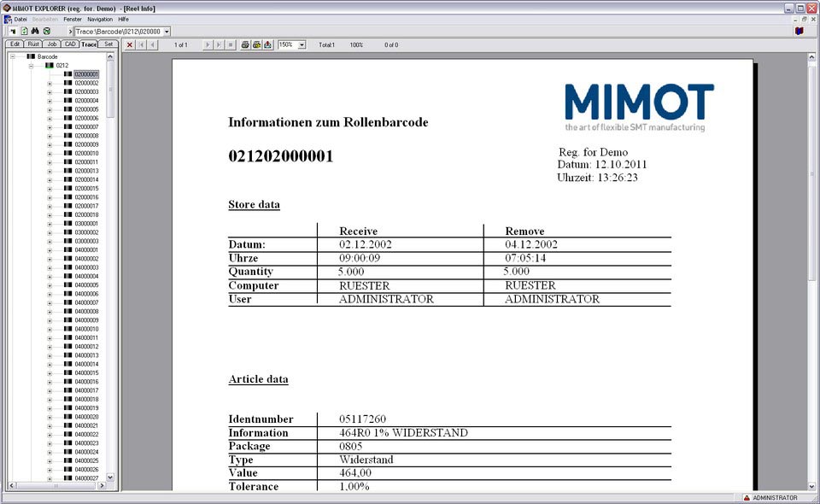Screen dimensions: 820x504
Task: Expand the 02000002 tree node
Action: (50, 83)
